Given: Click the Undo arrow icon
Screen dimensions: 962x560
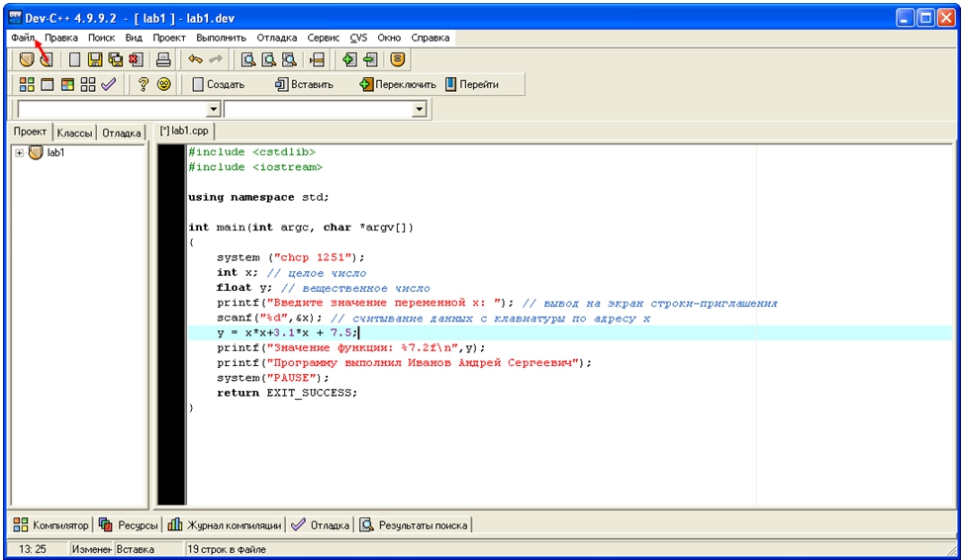Looking at the screenshot, I should pos(195,60).
